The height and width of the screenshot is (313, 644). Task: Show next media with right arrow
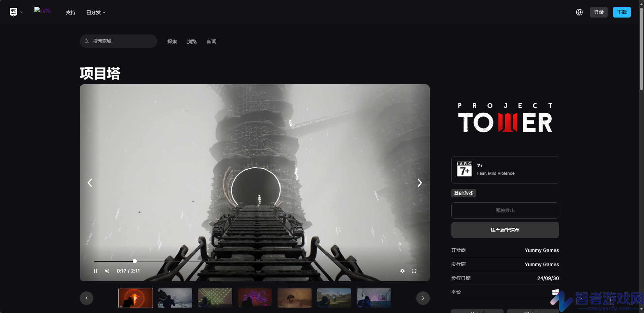coord(420,183)
